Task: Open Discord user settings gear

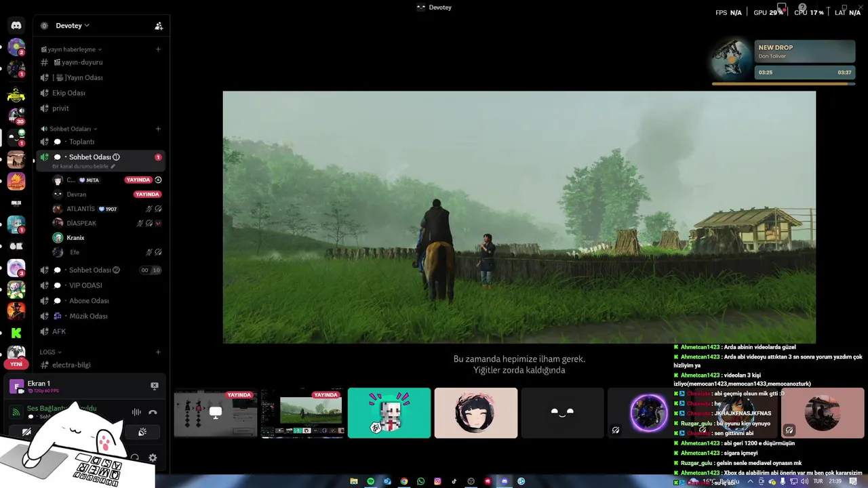Action: click(153, 458)
